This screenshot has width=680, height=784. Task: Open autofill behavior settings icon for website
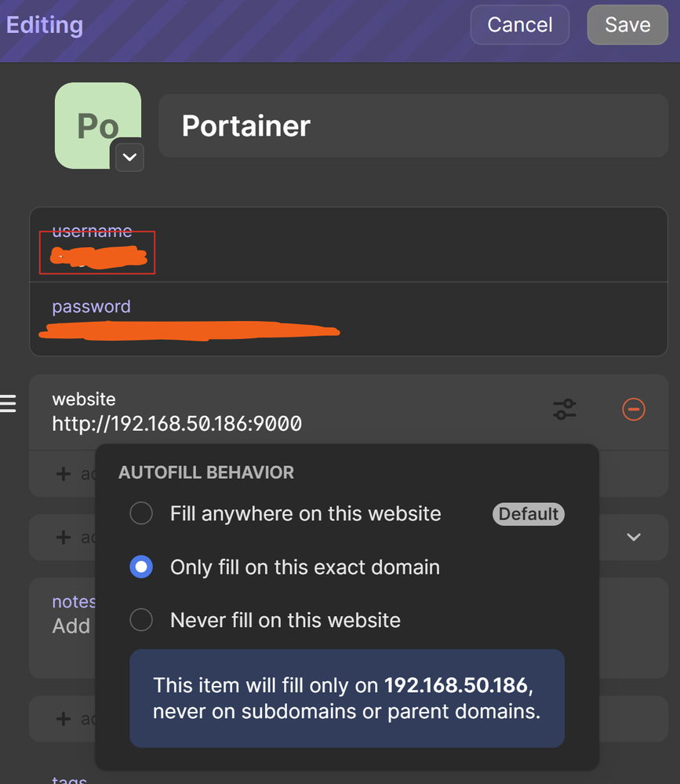pos(565,410)
